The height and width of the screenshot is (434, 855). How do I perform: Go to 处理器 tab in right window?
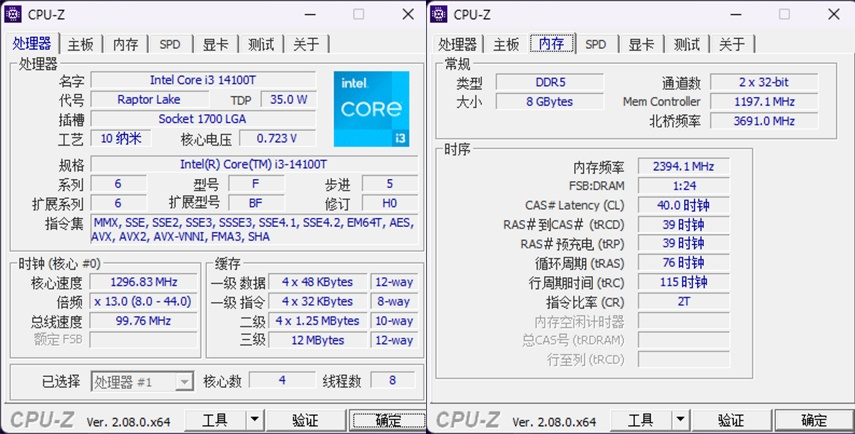click(x=457, y=44)
